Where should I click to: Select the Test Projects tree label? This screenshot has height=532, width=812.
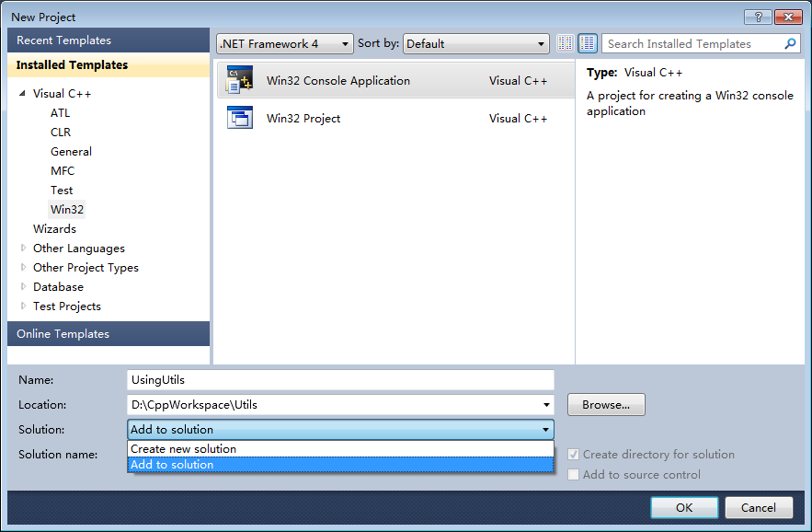pyautogui.click(x=67, y=306)
